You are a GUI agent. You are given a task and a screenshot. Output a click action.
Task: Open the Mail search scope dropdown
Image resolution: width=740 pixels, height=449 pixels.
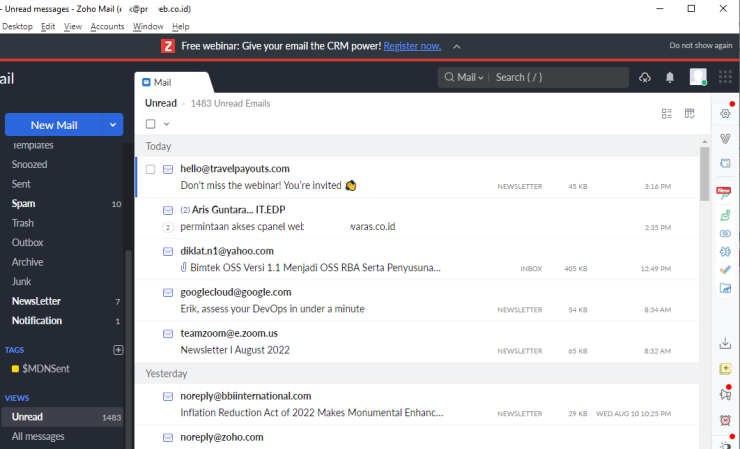pos(465,77)
